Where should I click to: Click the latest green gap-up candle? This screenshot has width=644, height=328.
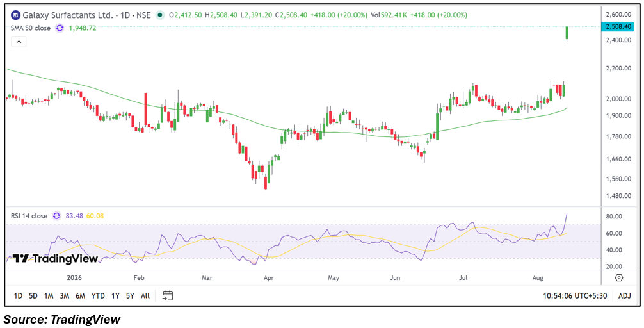pos(567,33)
